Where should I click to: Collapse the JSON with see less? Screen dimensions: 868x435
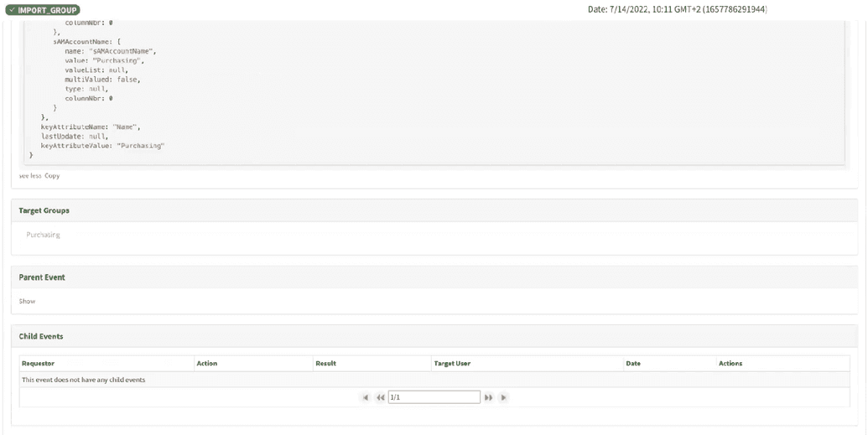29,176
